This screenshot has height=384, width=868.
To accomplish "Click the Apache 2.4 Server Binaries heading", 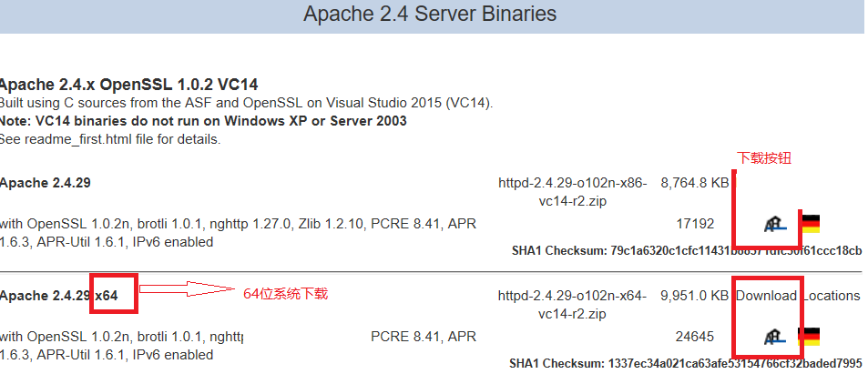I will click(x=430, y=14).
